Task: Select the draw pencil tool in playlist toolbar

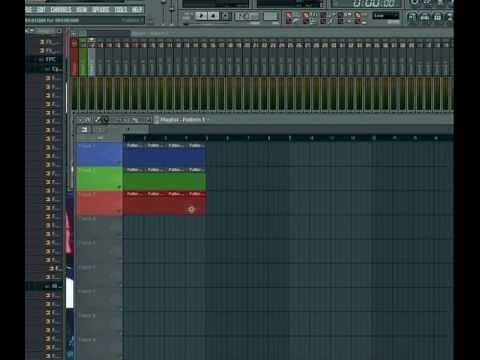Action: tap(98, 120)
